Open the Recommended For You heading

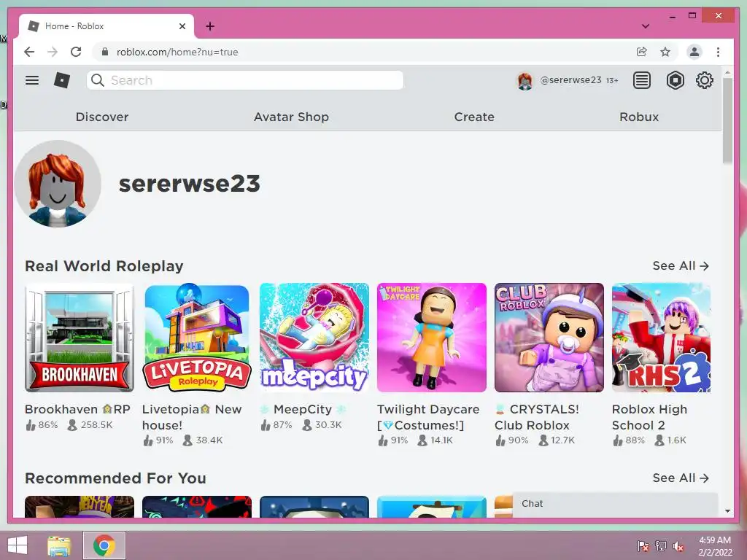pos(115,478)
